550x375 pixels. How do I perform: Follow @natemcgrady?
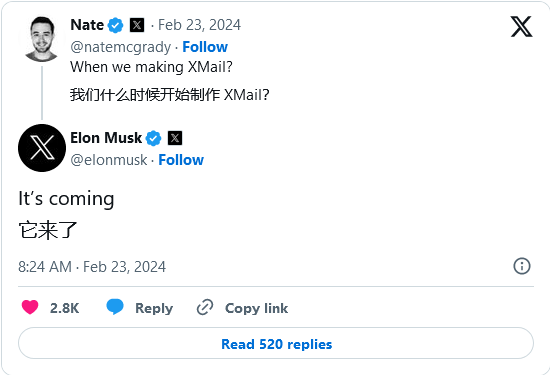205,47
